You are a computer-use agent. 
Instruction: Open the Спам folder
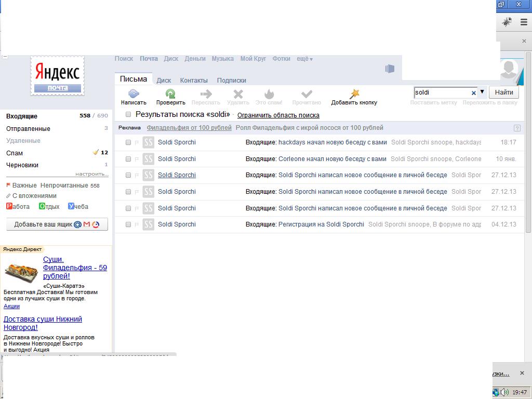pos(14,153)
